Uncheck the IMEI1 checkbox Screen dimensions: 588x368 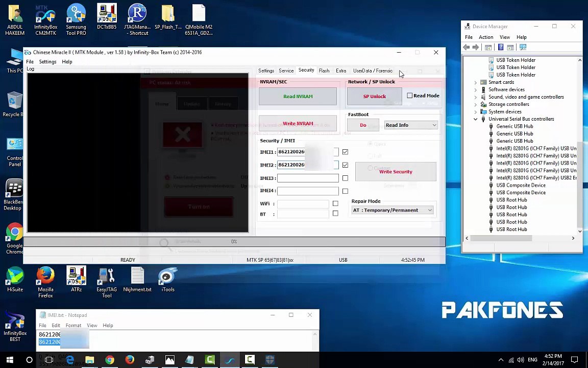345,152
